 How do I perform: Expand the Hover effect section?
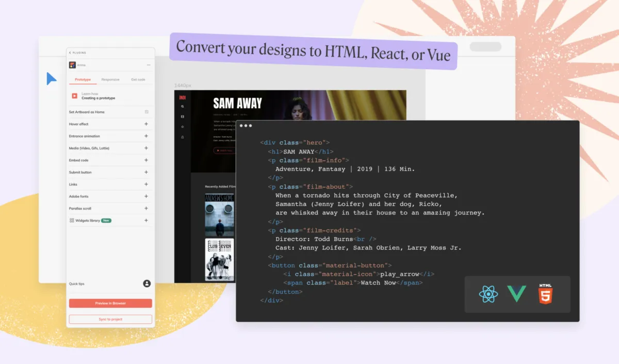[x=146, y=124]
